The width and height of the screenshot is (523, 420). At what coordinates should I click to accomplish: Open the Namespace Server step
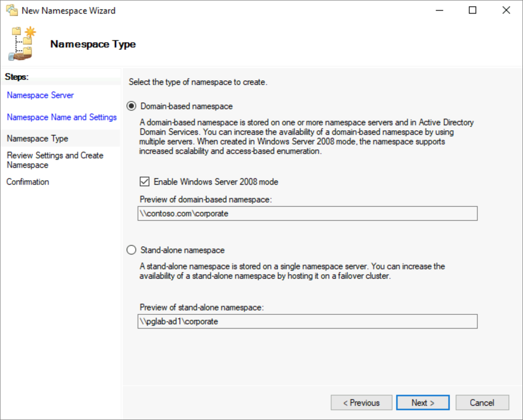pyautogui.click(x=40, y=95)
